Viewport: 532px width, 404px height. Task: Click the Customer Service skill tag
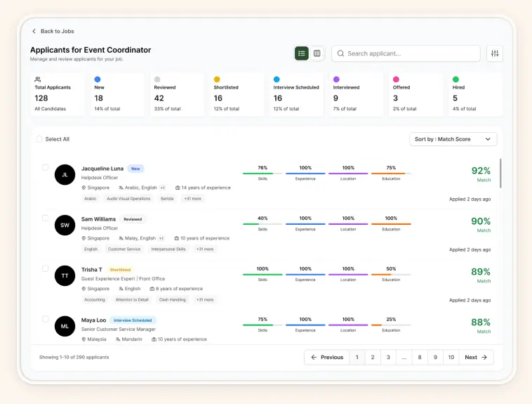point(124,249)
